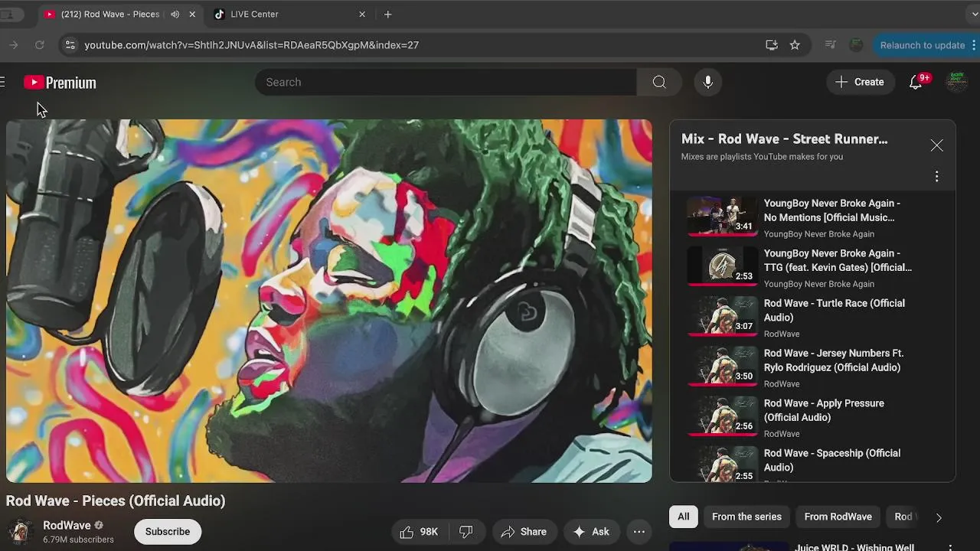Open 'Juice WRLD - Wishing Well' title
The image size is (980, 551).
coord(855,547)
